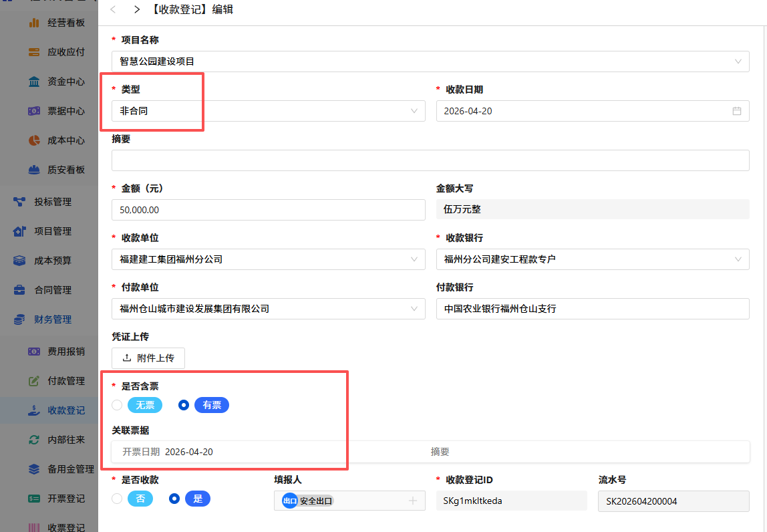The width and height of the screenshot is (767, 532).
Task: Open 投标管理 menu link
Action: tap(53, 202)
